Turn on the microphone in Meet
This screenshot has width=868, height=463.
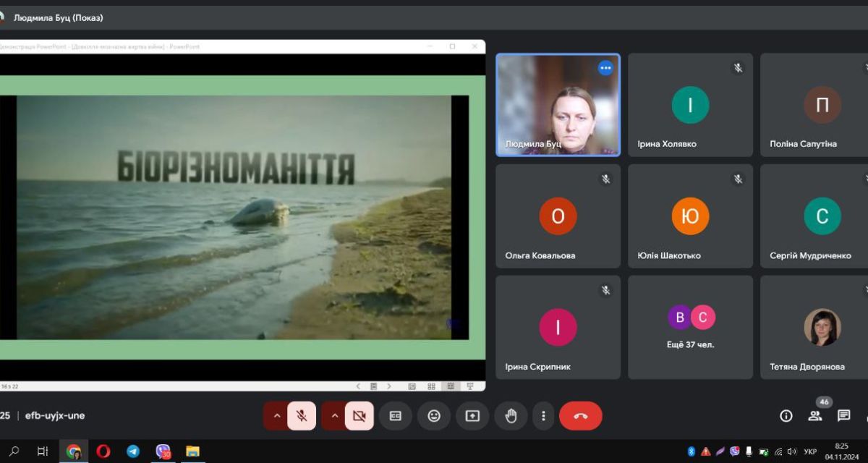point(302,416)
